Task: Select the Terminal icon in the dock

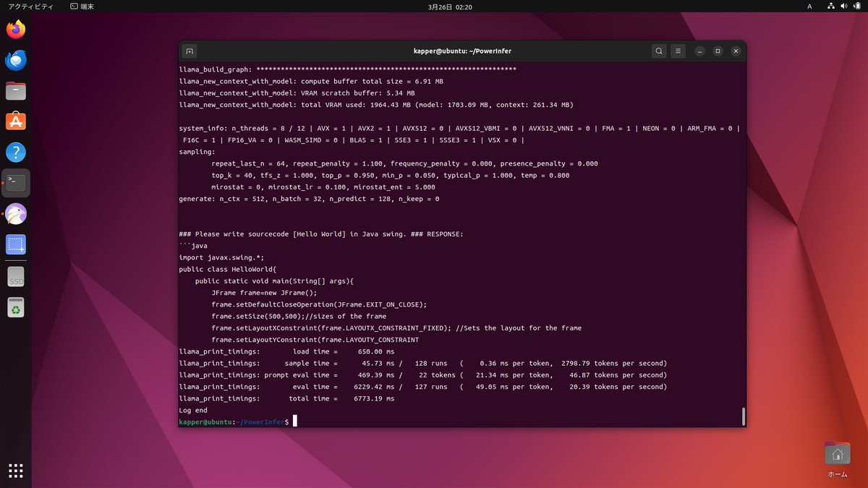Action: 16,183
